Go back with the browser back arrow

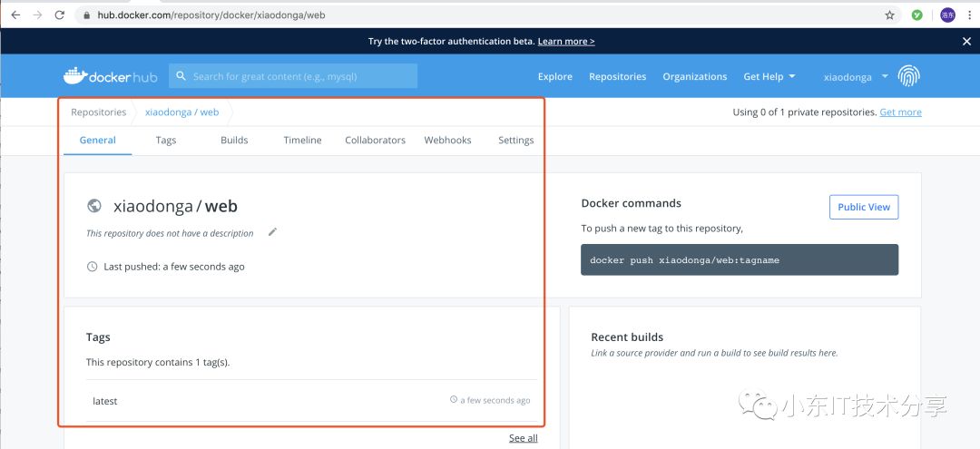(x=15, y=15)
